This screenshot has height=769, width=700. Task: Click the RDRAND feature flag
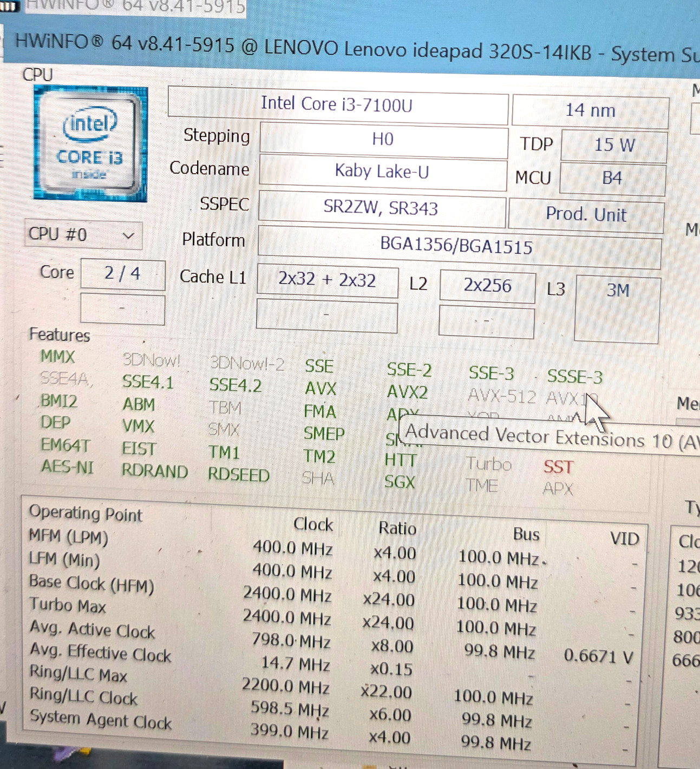[x=155, y=471]
